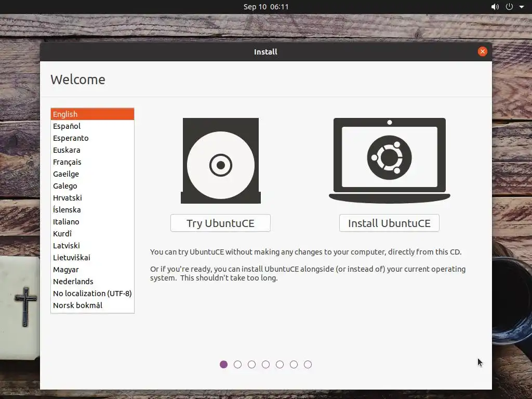The width and height of the screenshot is (532, 399).
Task: Select Íslenska in the language list
Action: coord(92,210)
